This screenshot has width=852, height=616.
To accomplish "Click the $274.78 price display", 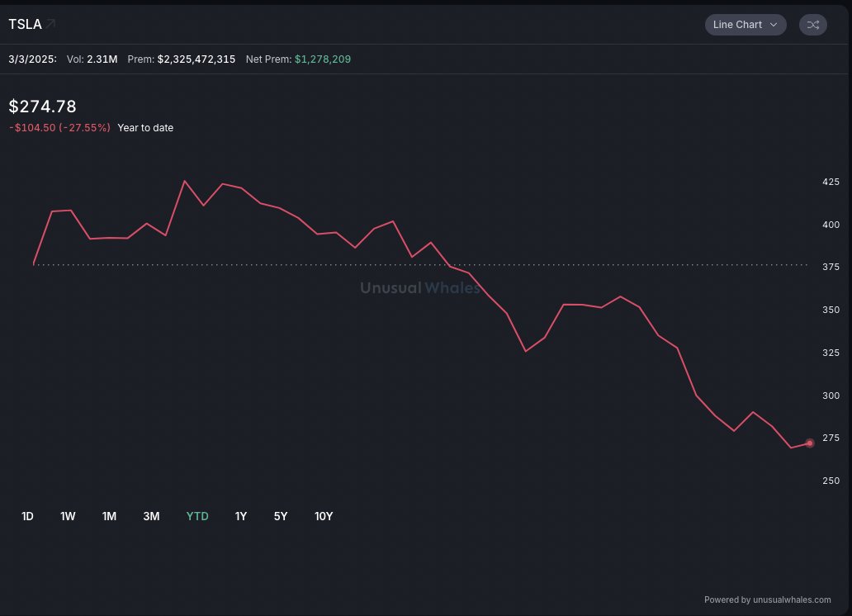I will [x=42, y=106].
